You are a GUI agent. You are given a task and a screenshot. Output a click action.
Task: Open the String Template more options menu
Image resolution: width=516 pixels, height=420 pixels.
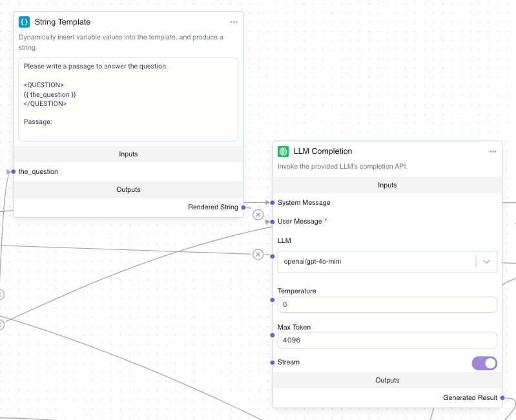(234, 22)
